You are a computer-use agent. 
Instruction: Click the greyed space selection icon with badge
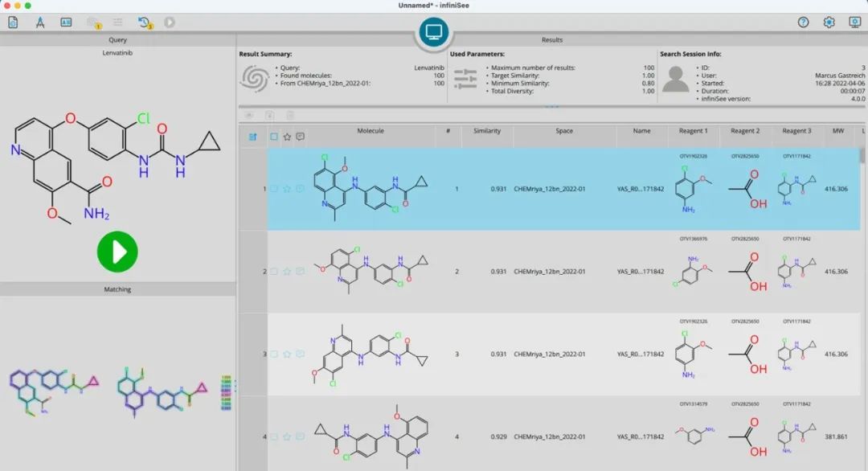(93, 23)
